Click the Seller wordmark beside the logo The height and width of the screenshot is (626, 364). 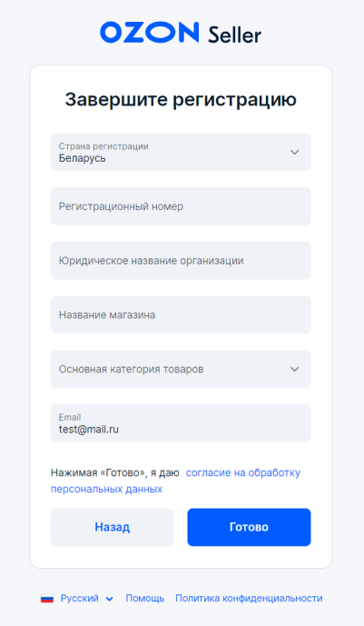pos(235,35)
